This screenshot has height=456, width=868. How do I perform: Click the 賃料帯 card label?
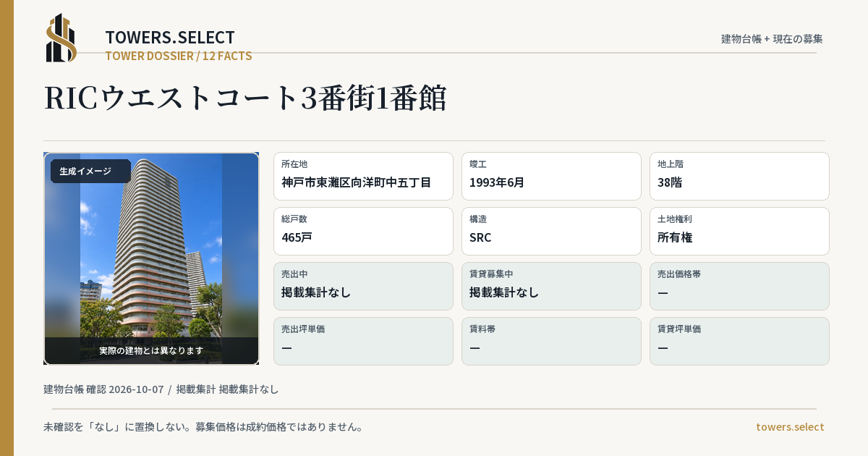click(482, 329)
